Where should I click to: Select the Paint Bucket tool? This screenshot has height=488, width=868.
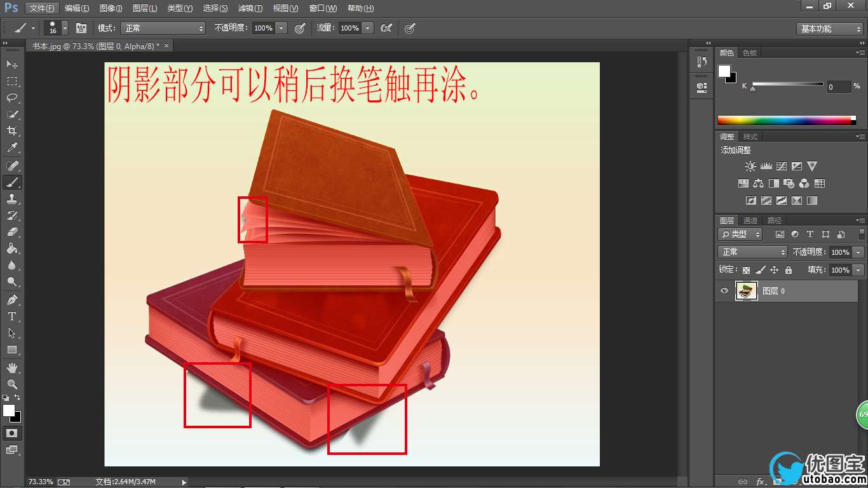pyautogui.click(x=12, y=248)
